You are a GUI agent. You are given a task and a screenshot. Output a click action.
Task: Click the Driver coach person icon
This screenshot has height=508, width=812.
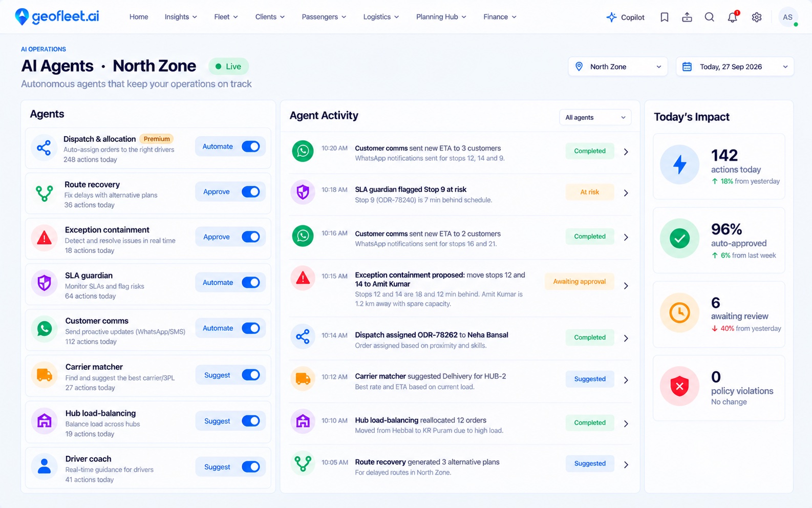click(44, 467)
